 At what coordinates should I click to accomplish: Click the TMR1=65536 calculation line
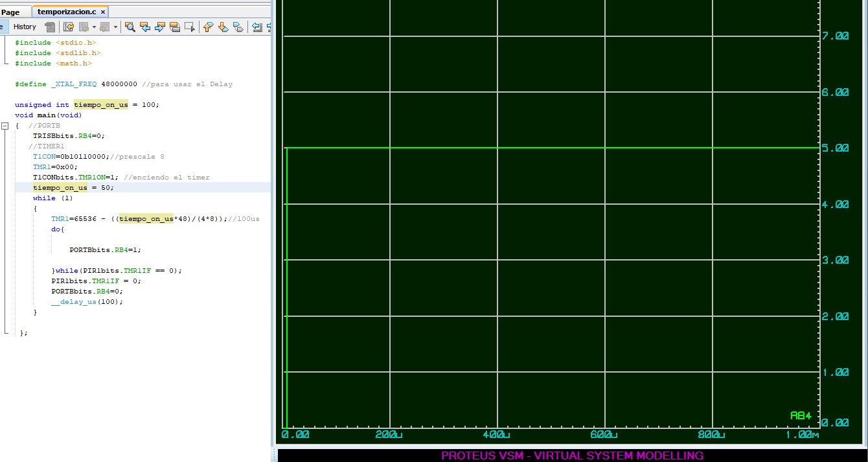point(155,219)
